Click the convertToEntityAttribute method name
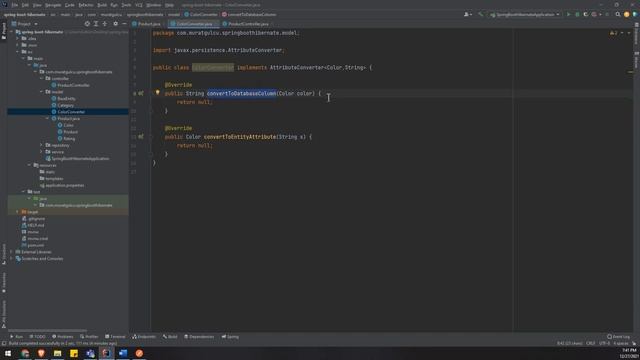The width and height of the screenshot is (640, 360). (240, 137)
